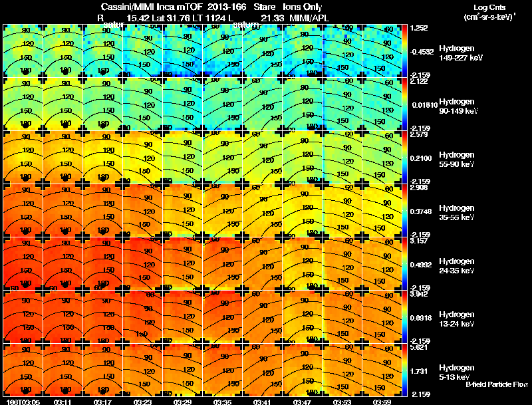Select the Hydrogen 149-227 keV label

(461, 53)
